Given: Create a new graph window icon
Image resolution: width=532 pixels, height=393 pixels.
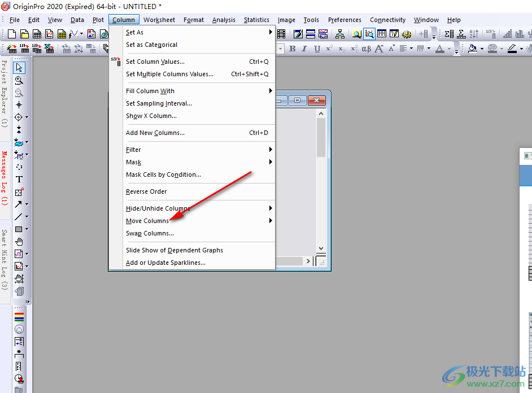Looking at the screenshot, I should [49, 34].
